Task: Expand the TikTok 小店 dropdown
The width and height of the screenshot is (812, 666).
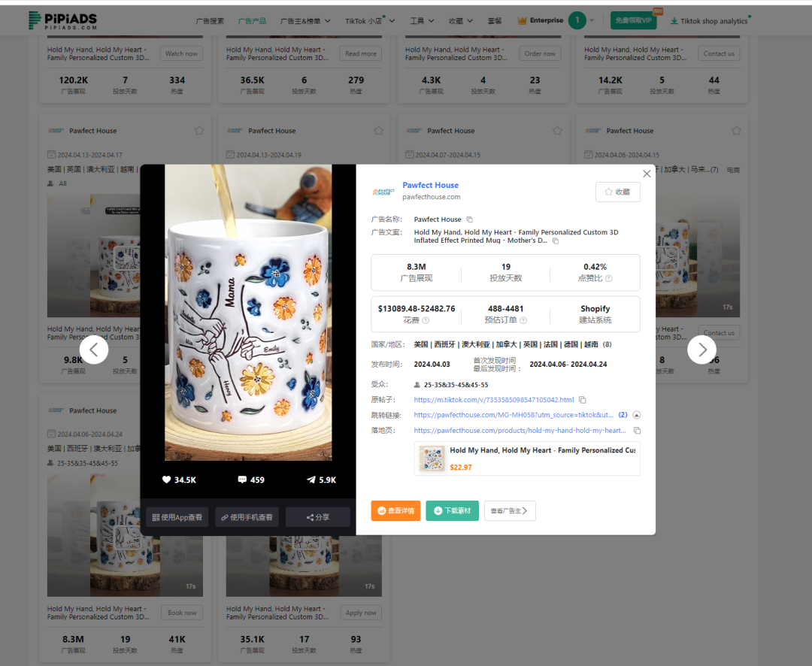Action: [x=370, y=21]
